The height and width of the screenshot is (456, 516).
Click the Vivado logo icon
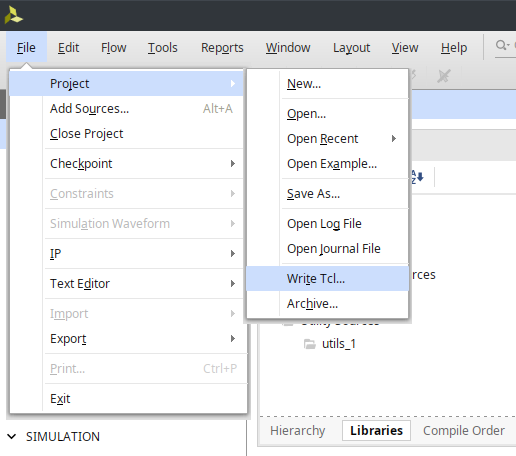coord(14,15)
